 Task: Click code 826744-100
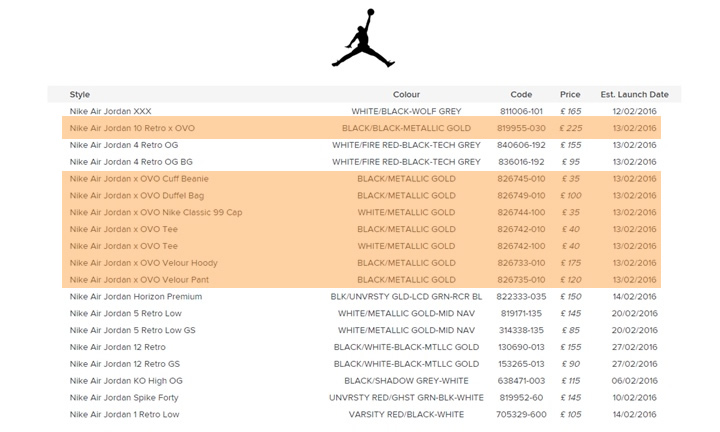521,212
